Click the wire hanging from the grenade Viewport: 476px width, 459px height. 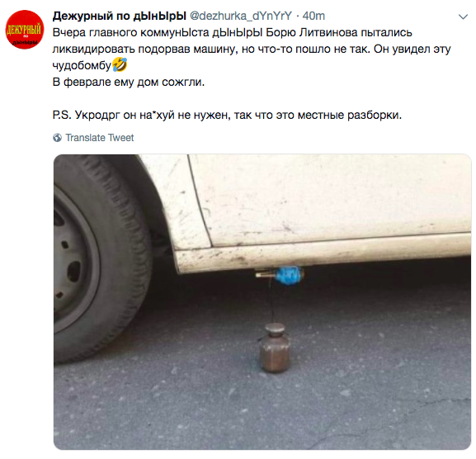(271, 300)
